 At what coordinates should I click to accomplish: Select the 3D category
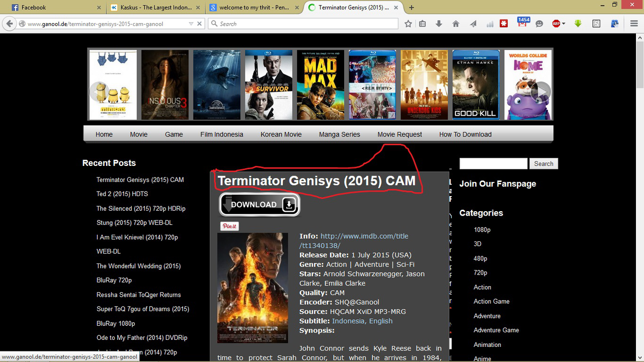(477, 243)
